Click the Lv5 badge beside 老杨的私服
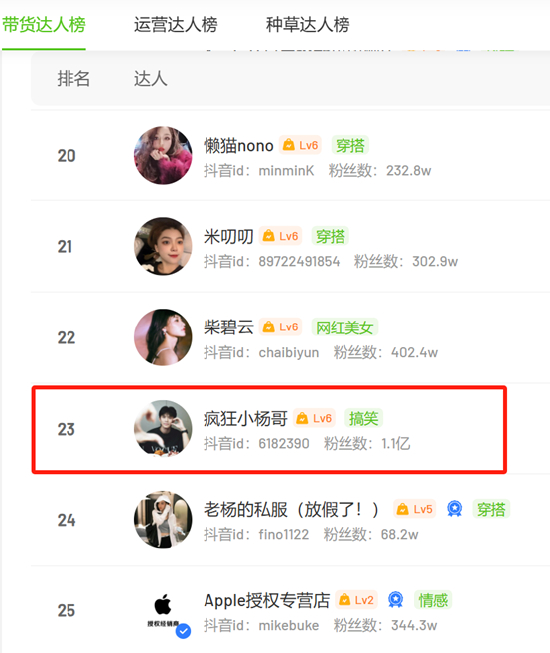Screen dimensions: 550x653 pos(415,509)
